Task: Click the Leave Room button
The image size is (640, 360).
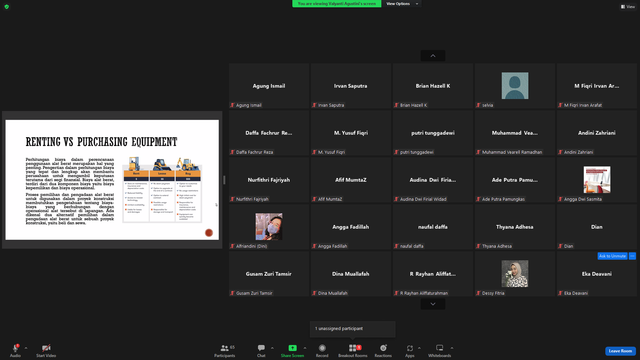Action: coord(620,351)
